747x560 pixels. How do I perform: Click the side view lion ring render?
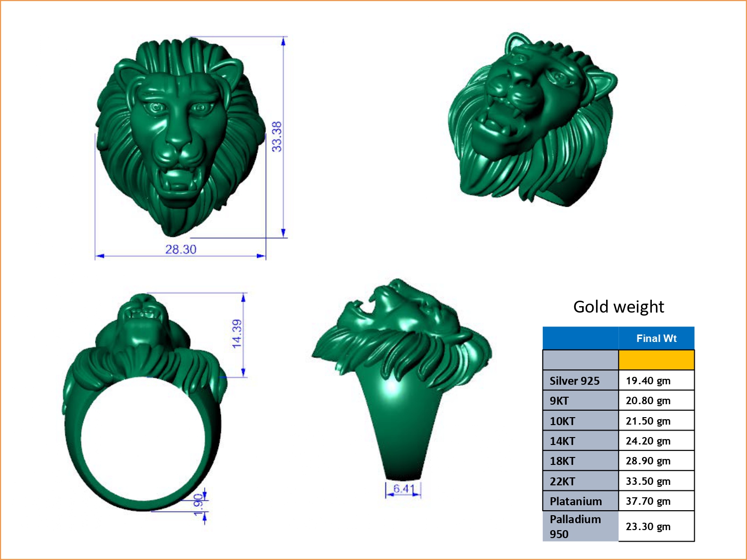[x=402, y=379]
